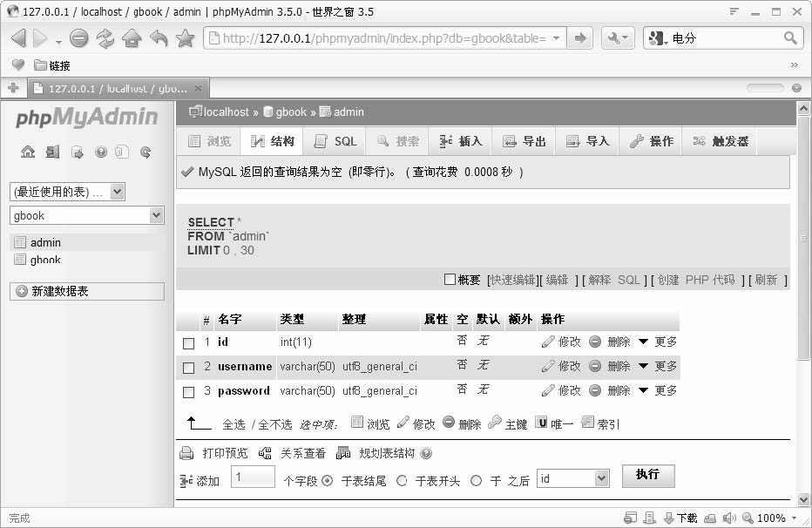
Task: Click the 刷新 link
Action: 766,280
